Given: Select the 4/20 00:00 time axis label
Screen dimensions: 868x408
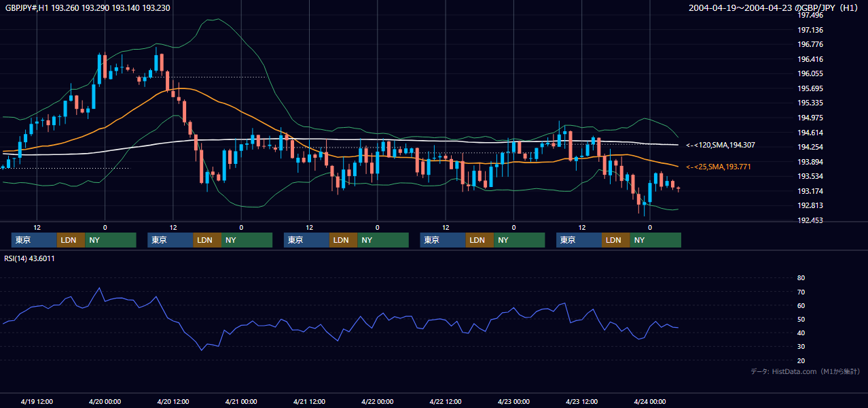Looking at the screenshot, I should (105, 402).
